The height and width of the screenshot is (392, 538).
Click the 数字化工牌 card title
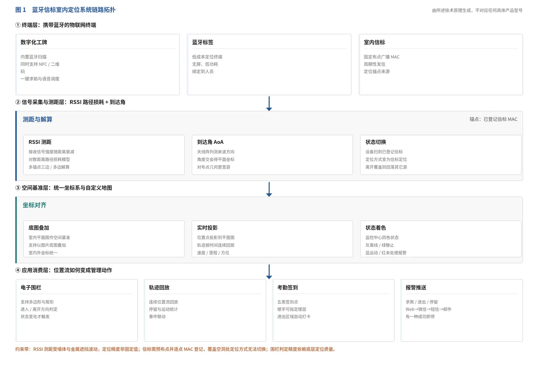tap(34, 42)
